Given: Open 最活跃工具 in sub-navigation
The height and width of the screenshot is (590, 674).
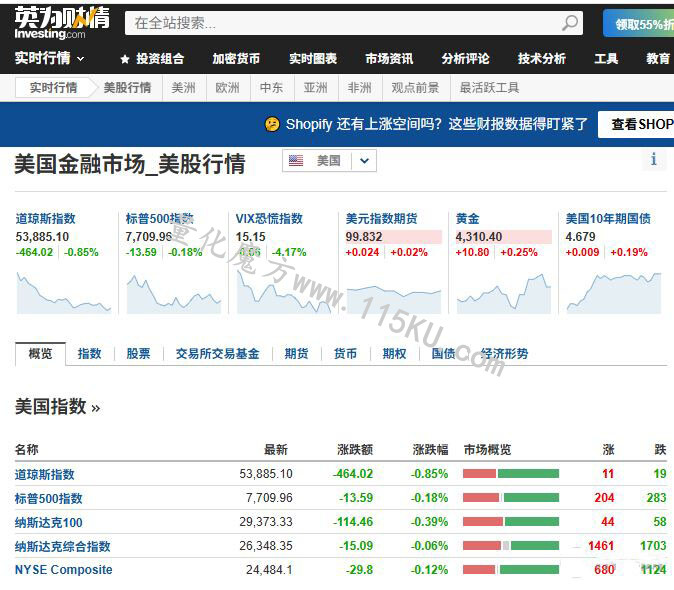Looking at the screenshot, I should 489,88.
